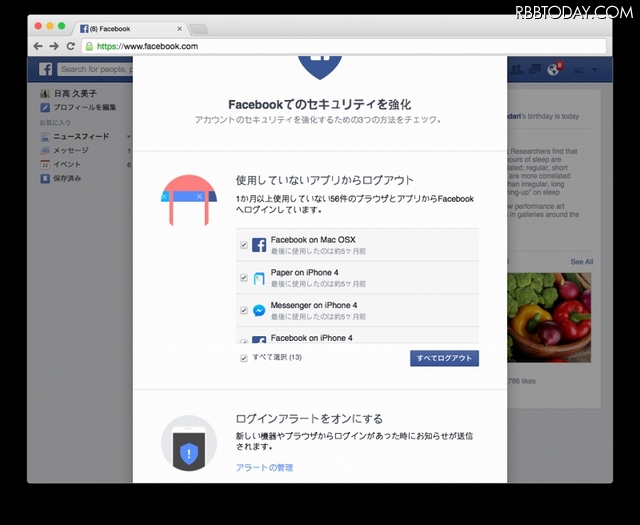
Task: Open メッセージ in the left sidebar
Action: tap(70, 150)
